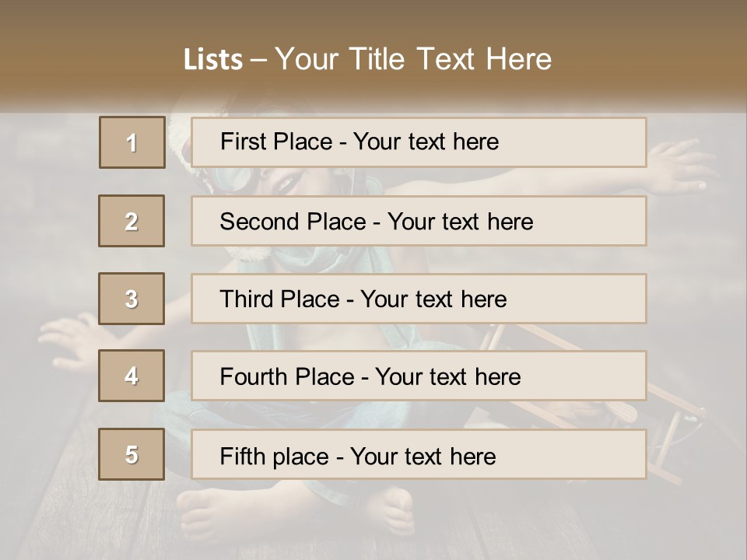Click the dash between "Lists" and "Your Title"
Viewport: 747px width, 560px height.
258,60
